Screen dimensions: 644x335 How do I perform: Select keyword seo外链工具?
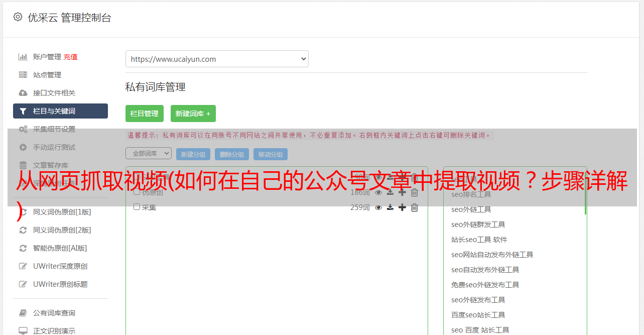[471, 209]
